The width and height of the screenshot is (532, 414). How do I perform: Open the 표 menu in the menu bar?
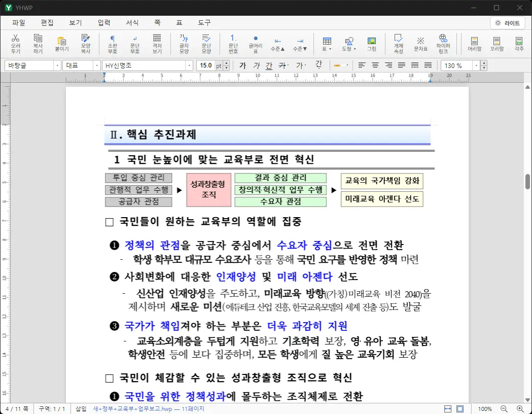179,23
